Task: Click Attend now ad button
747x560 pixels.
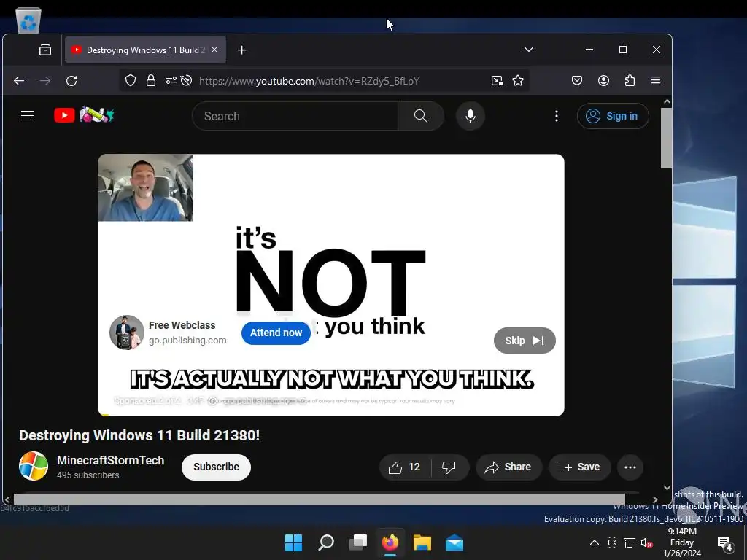Action: coord(276,332)
